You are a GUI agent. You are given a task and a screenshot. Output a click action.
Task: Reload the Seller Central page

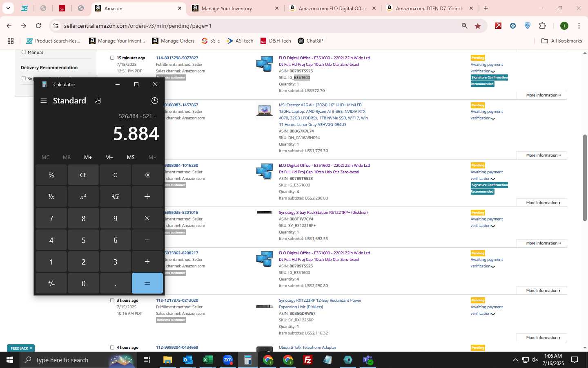point(38,26)
